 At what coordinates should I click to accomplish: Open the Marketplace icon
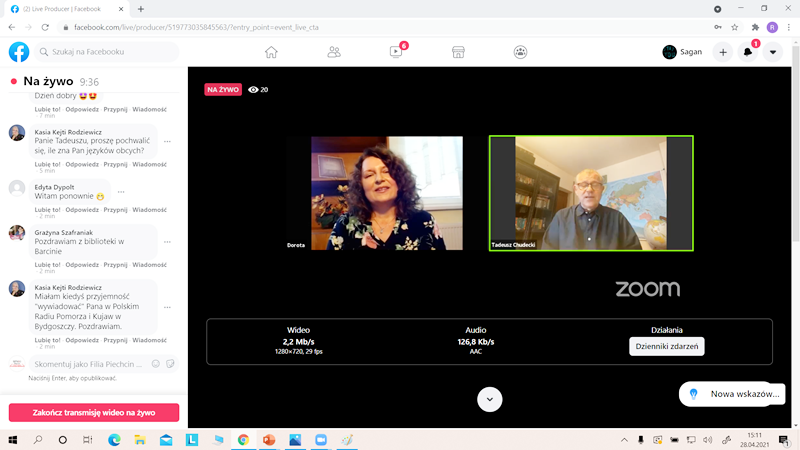pos(458,52)
